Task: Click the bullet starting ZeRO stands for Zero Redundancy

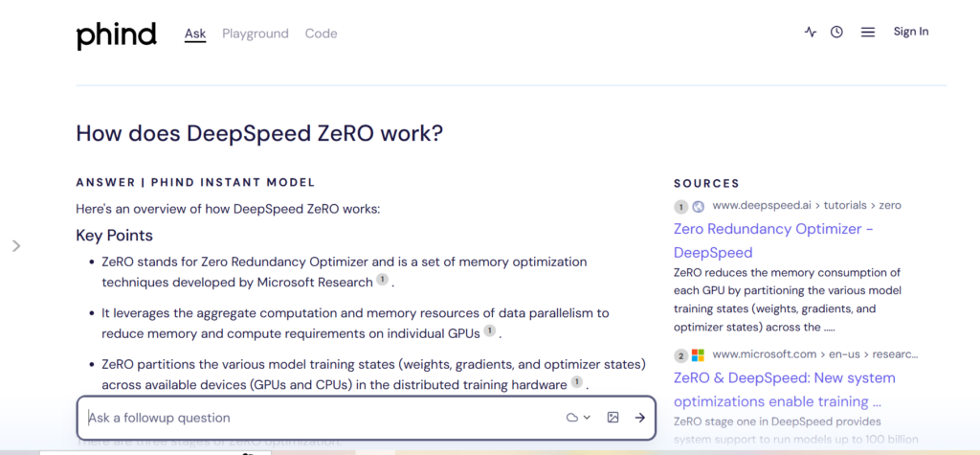Action: tap(345, 272)
